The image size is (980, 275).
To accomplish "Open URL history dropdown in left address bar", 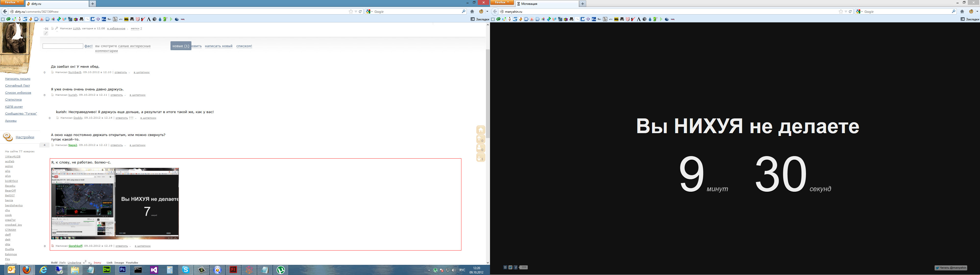I will tap(356, 11).
